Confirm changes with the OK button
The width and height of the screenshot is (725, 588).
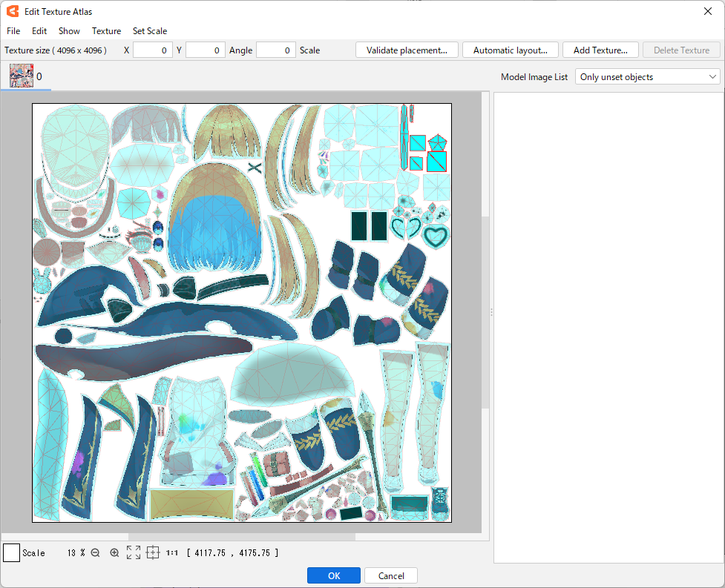pyautogui.click(x=333, y=576)
